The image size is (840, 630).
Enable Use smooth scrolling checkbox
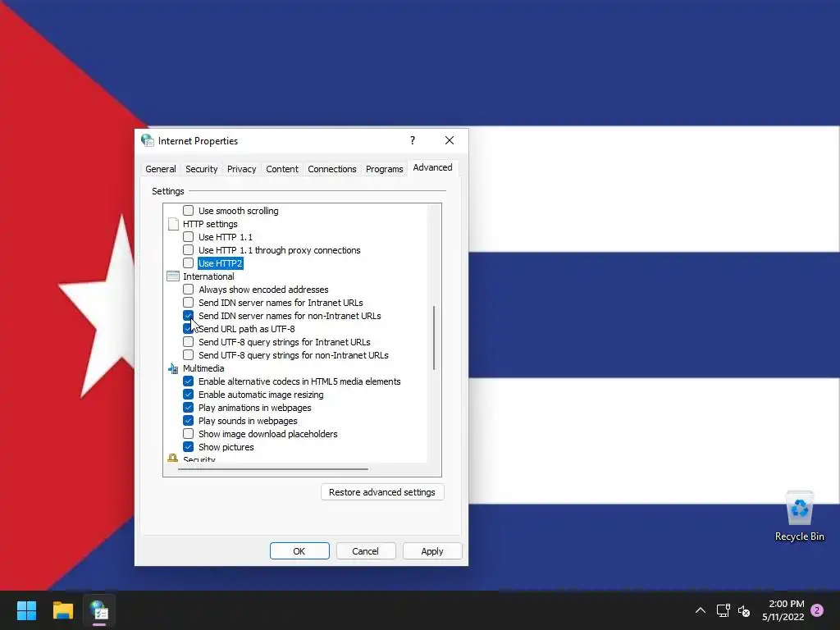pos(188,211)
